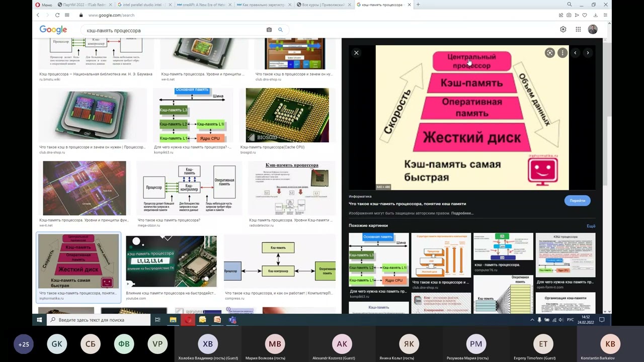644x362 pixels.
Task: Click Google logo
Action: [x=53, y=30]
